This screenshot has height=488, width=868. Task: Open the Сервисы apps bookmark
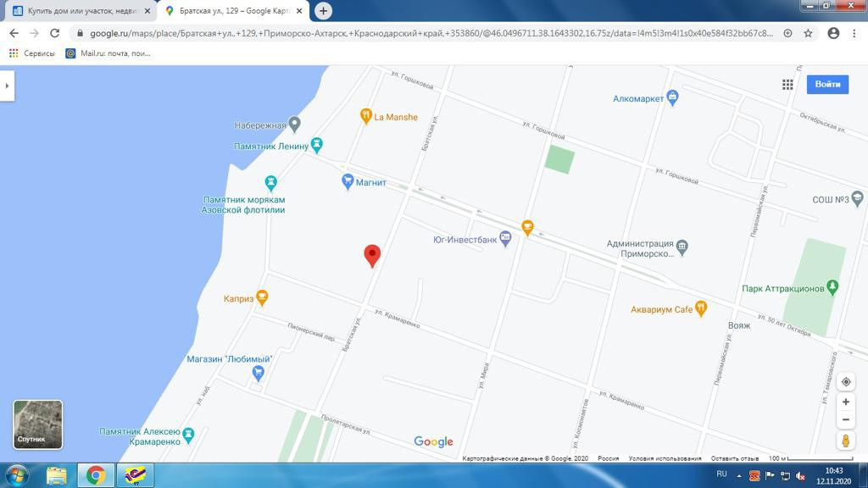click(x=32, y=53)
